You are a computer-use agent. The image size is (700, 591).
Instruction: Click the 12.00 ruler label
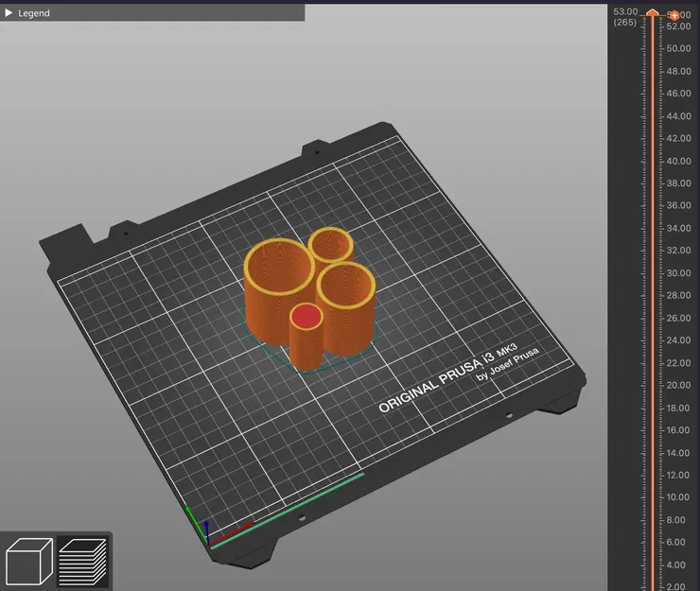(x=678, y=475)
